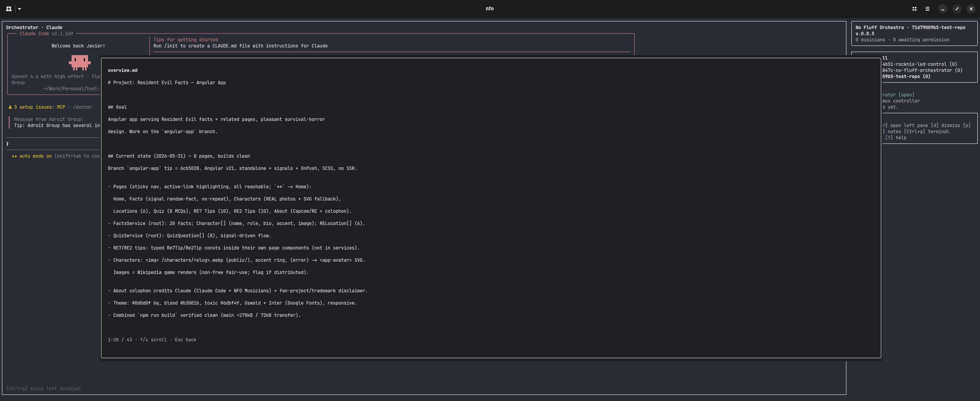Restore down the nfo window

coord(957,8)
